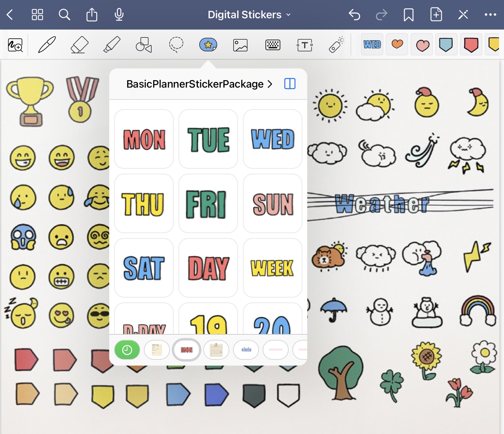Open the Image insert tool
This screenshot has width=504, height=434.
tap(240, 45)
